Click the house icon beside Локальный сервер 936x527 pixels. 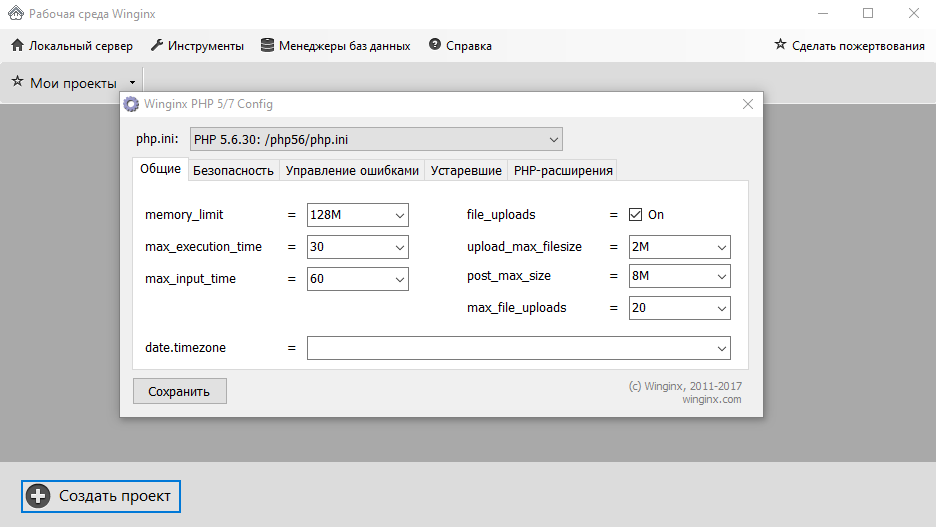pyautogui.click(x=17, y=45)
